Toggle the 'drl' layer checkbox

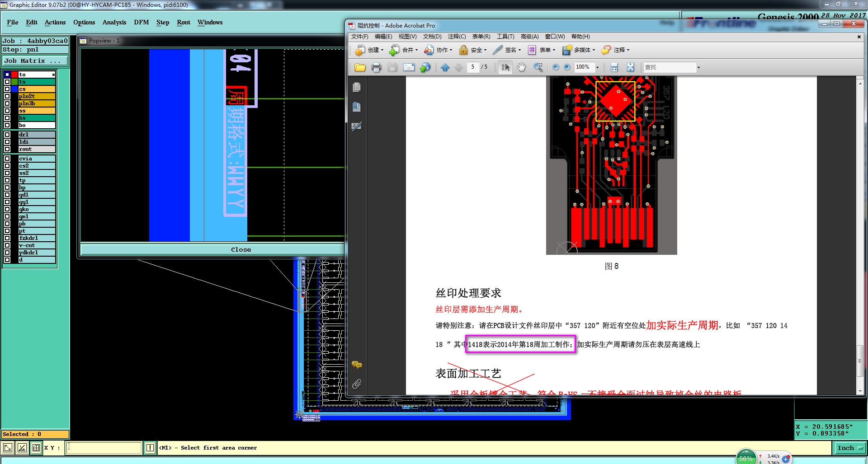[x=7, y=135]
